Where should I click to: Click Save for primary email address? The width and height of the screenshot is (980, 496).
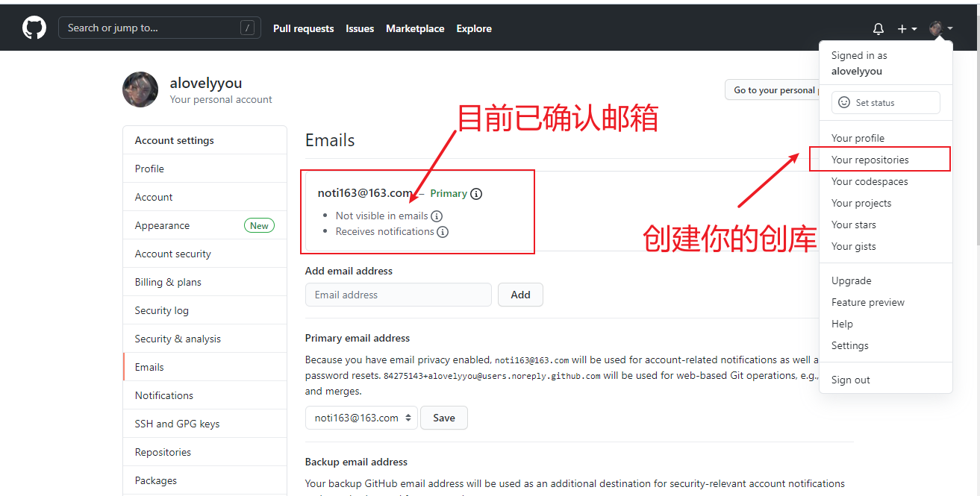pyautogui.click(x=443, y=418)
